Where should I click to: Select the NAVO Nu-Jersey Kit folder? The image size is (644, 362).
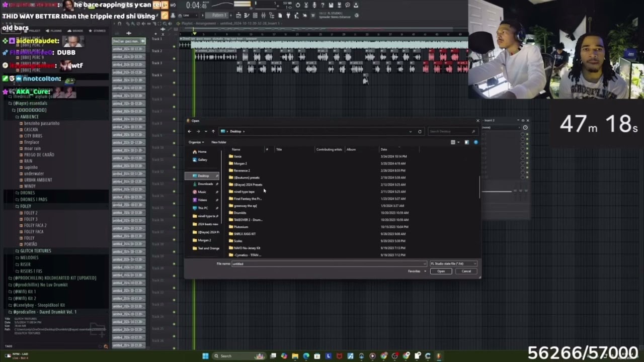point(245,248)
